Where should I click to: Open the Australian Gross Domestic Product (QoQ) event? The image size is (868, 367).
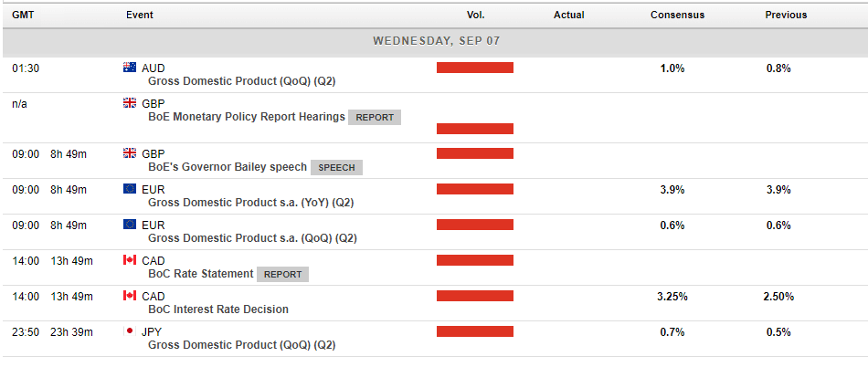point(242,81)
